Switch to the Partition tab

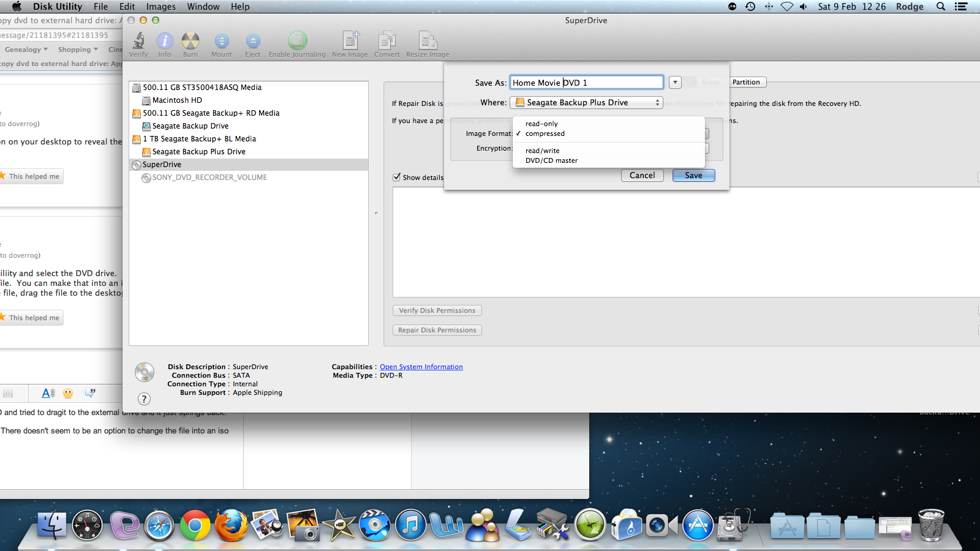pos(745,82)
